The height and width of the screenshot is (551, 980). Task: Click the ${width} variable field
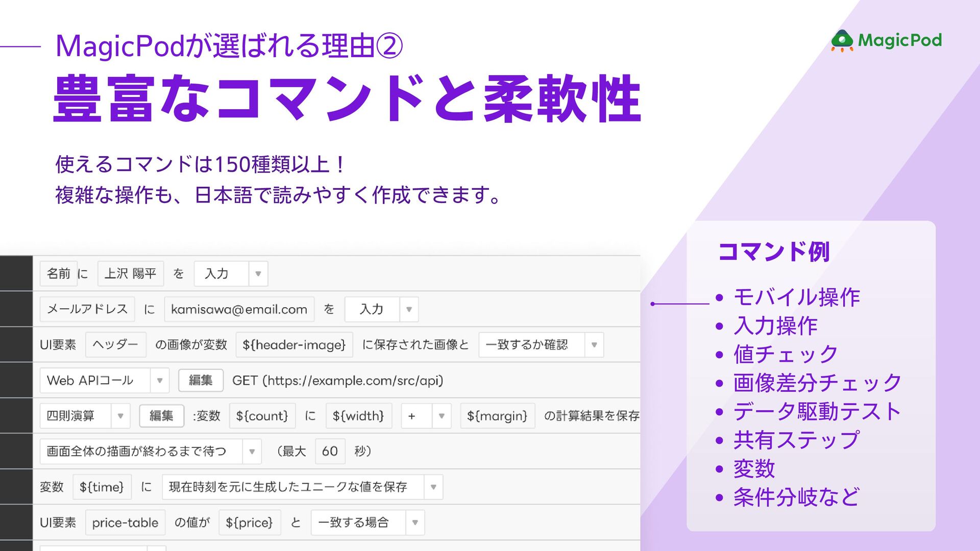[358, 416]
